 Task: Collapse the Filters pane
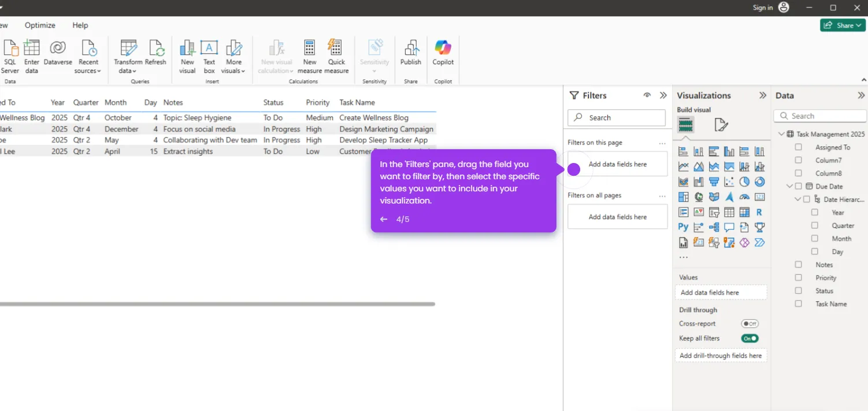663,95
